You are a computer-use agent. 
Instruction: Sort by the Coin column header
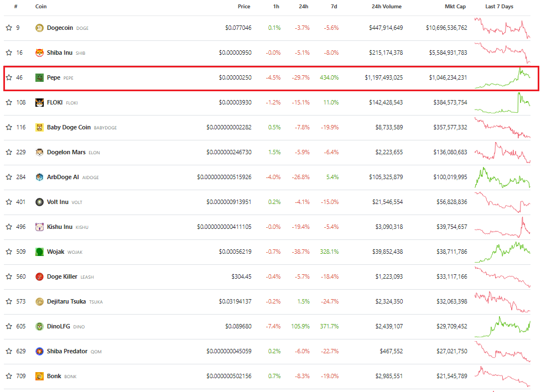coord(41,7)
